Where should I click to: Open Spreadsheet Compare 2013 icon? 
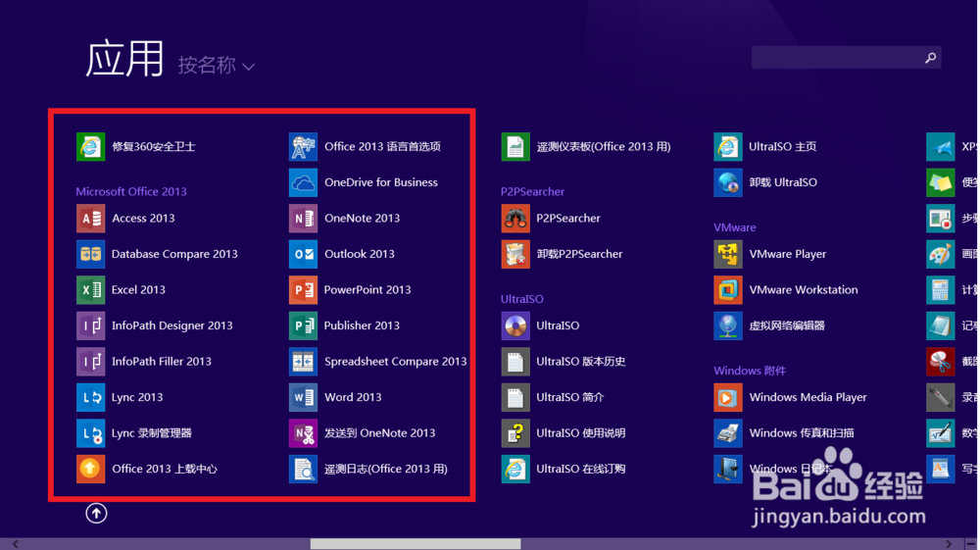click(x=303, y=361)
